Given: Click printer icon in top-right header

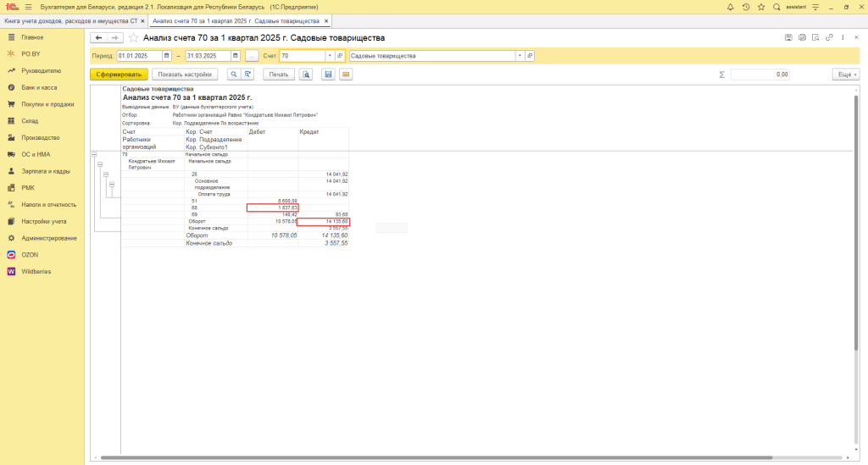Looking at the screenshot, I should tap(802, 37).
